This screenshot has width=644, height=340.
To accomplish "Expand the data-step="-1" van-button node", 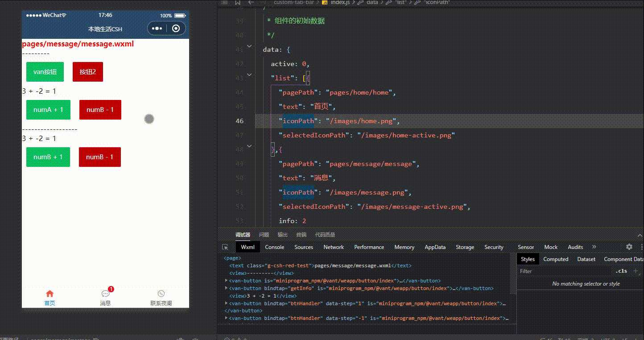I will [226, 319].
